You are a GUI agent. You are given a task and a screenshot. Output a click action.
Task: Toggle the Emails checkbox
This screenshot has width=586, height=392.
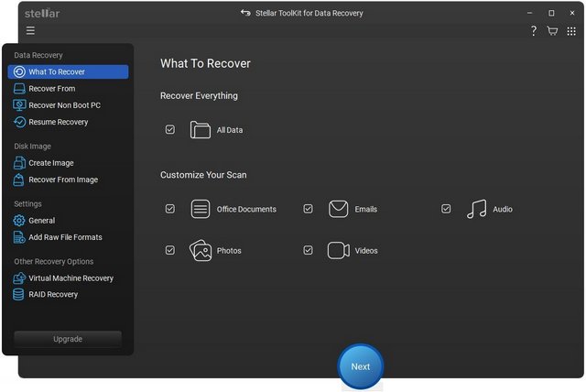pyautogui.click(x=308, y=209)
